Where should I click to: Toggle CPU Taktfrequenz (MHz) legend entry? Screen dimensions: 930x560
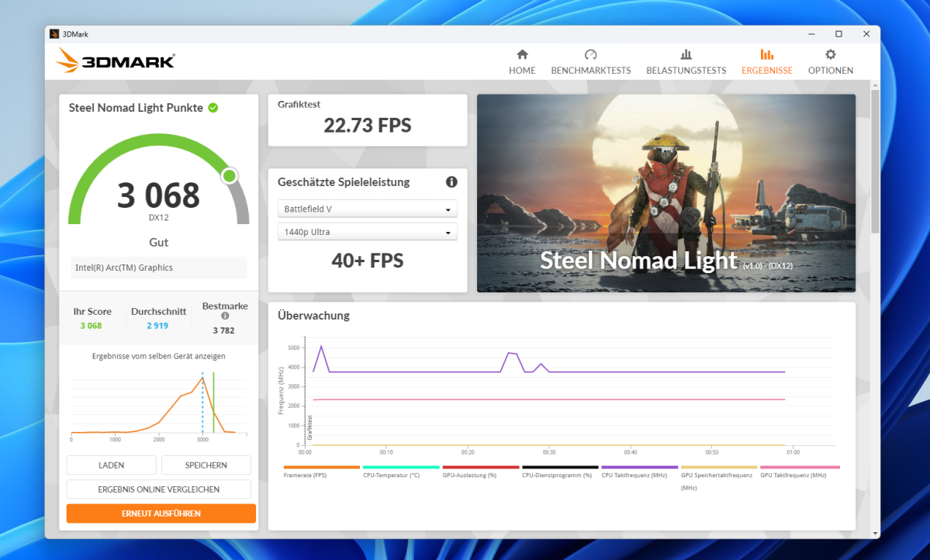click(x=639, y=472)
